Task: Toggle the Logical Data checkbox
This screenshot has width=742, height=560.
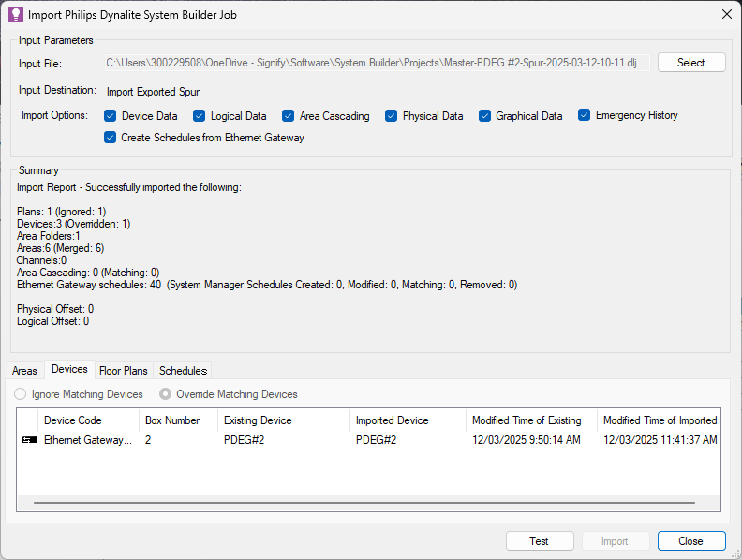Action: tap(200, 116)
